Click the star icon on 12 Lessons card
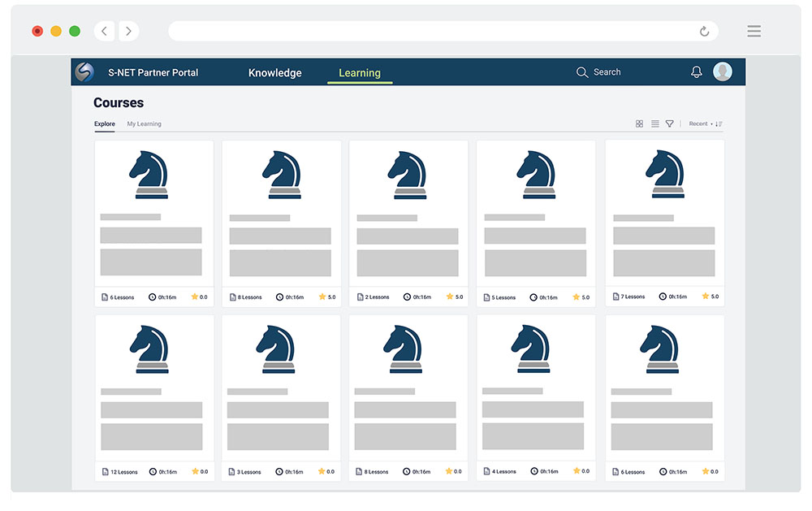812x511 pixels. 195,471
